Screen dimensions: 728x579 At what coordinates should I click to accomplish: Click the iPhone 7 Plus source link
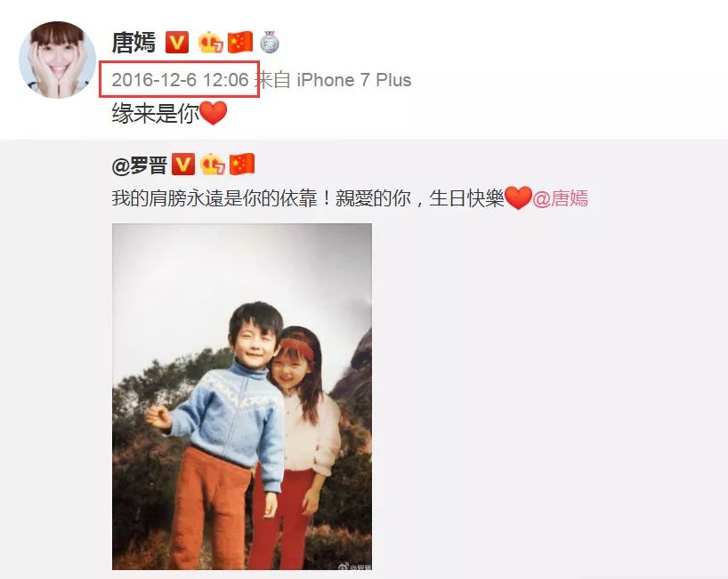(354, 80)
